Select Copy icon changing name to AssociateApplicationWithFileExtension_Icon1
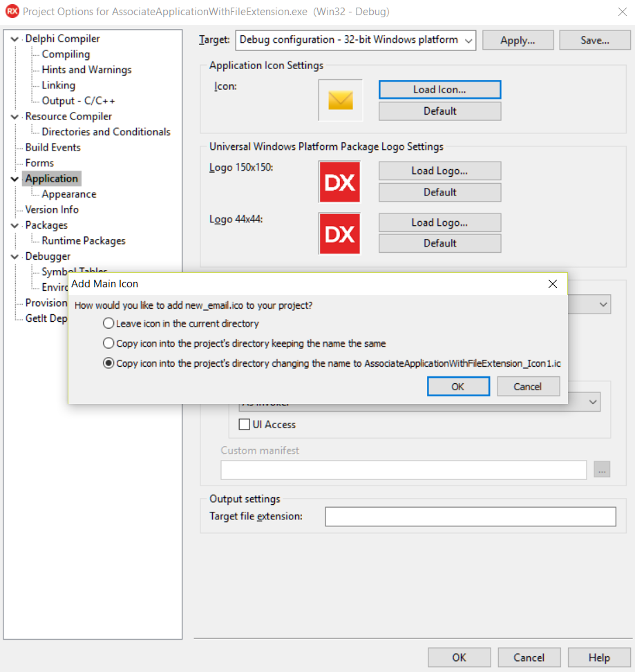 click(332, 363)
